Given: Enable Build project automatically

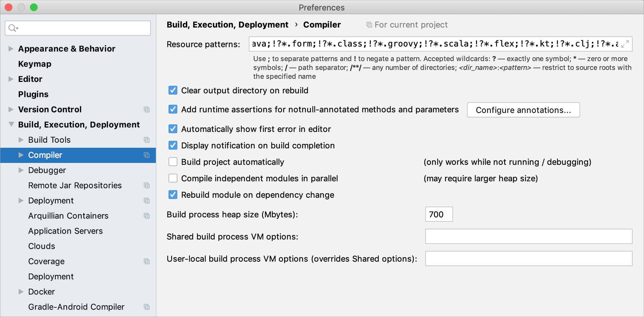Looking at the screenshot, I should click(x=173, y=162).
